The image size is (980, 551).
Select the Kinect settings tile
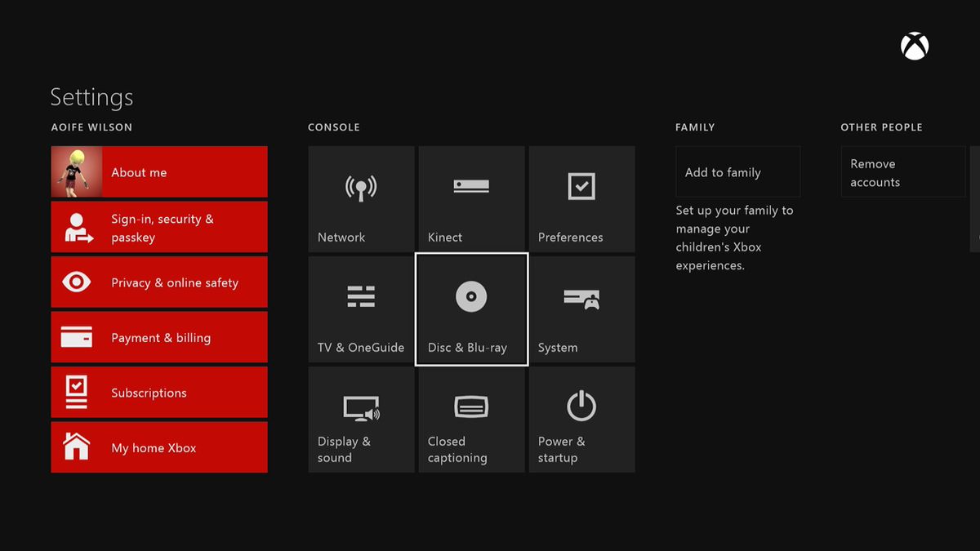click(x=471, y=198)
